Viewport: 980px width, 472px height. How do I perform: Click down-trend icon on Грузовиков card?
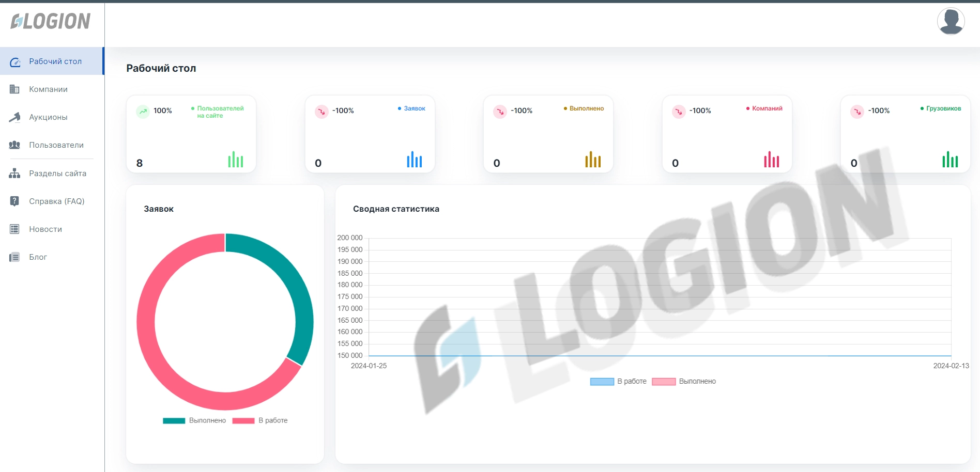coord(857,112)
